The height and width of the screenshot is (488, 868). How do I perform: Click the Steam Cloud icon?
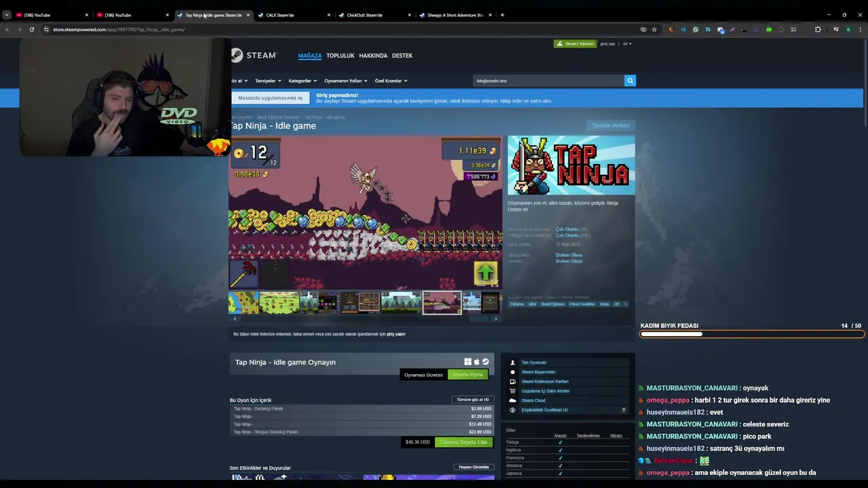(x=513, y=401)
